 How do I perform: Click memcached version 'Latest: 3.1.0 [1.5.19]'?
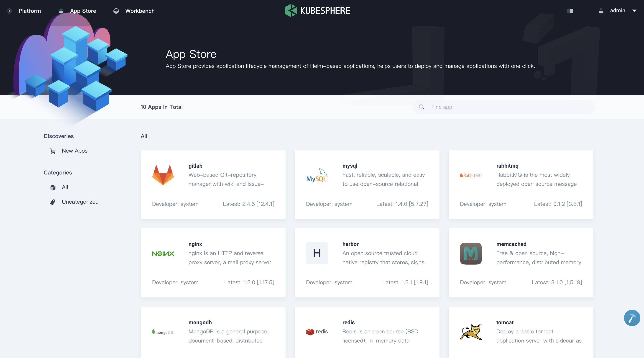coord(557,282)
